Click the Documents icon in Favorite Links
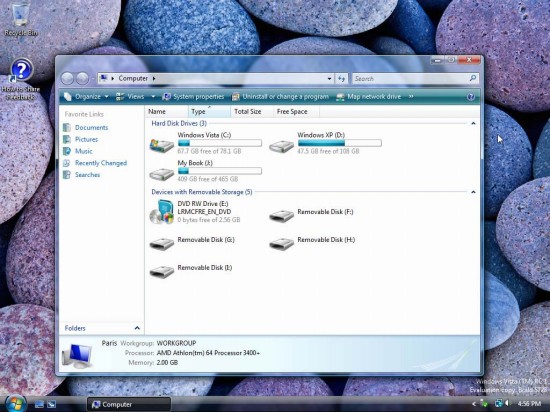Image resolution: width=550 pixels, height=412 pixels. (x=67, y=128)
